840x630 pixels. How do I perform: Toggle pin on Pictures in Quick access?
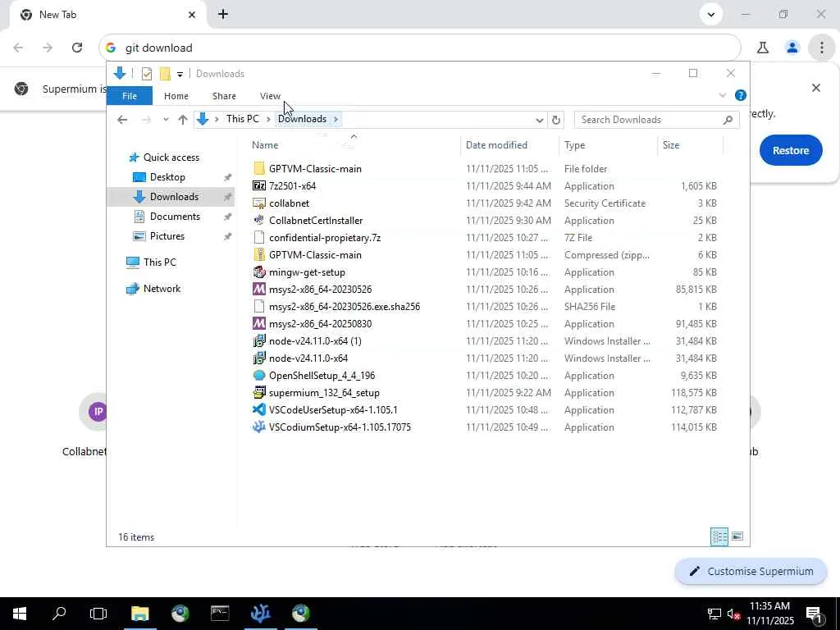228,236
